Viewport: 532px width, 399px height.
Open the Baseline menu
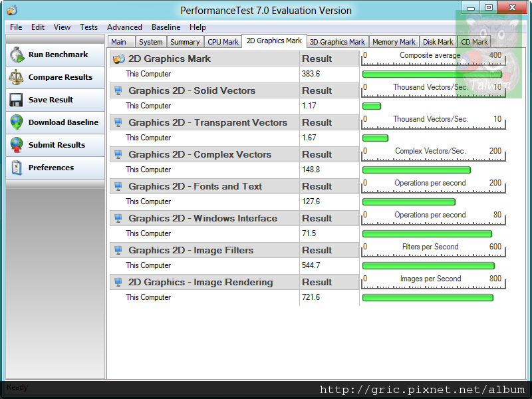(166, 27)
